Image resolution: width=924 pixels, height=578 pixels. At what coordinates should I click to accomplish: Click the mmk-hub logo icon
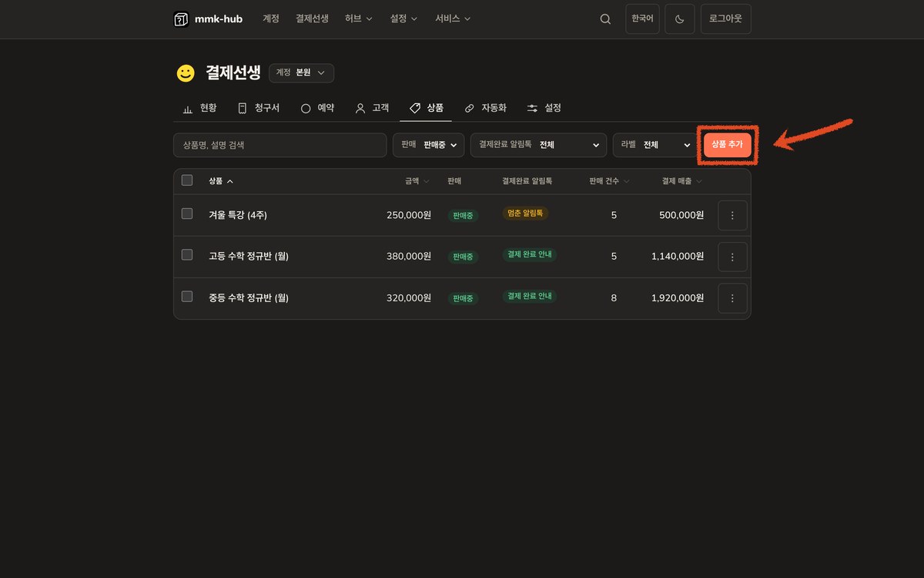181,19
